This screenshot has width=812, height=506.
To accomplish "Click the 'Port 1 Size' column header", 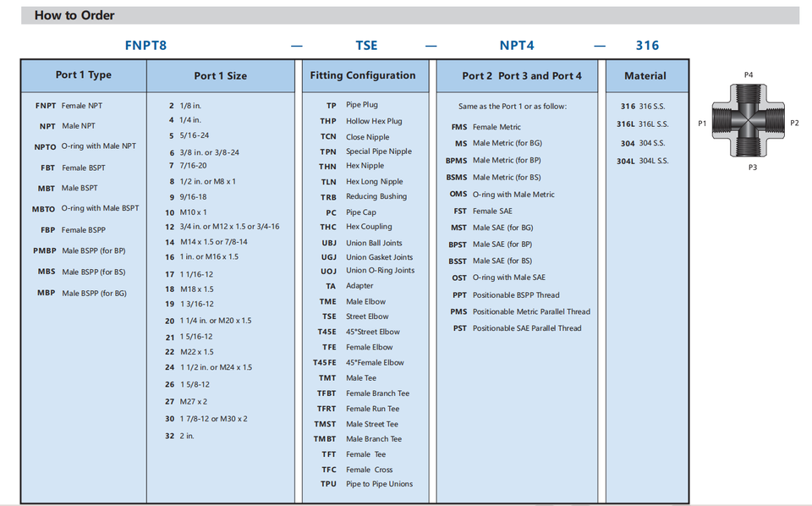I will tap(221, 75).
